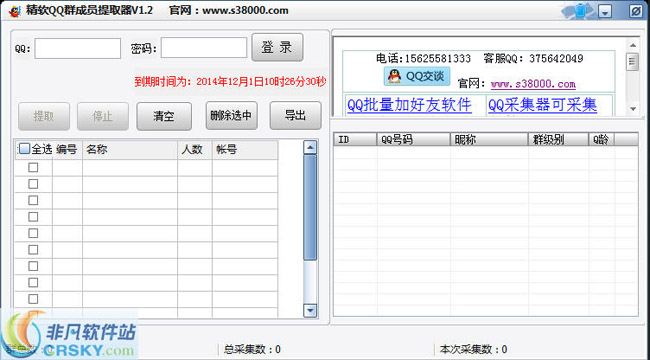Viewport: 650px width, 360px height.
Task: Click the 名称 column header
Action: click(130, 150)
